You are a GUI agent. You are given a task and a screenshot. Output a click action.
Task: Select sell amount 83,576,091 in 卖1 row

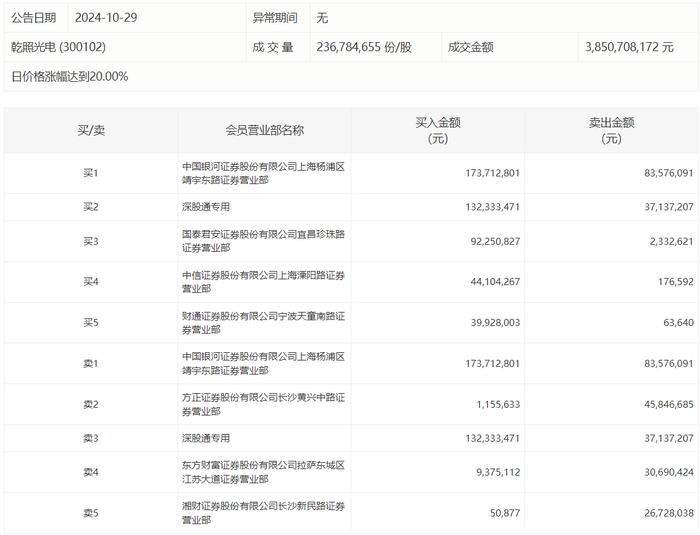[x=669, y=364]
